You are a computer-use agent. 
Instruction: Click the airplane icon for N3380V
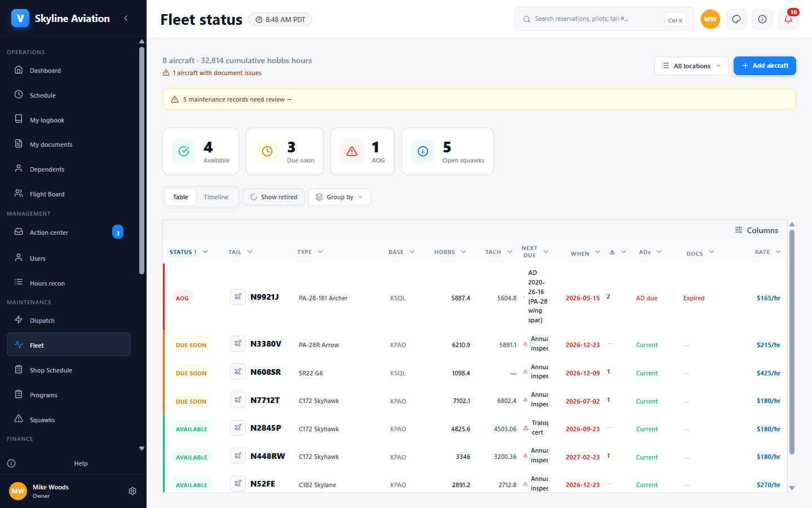point(238,343)
